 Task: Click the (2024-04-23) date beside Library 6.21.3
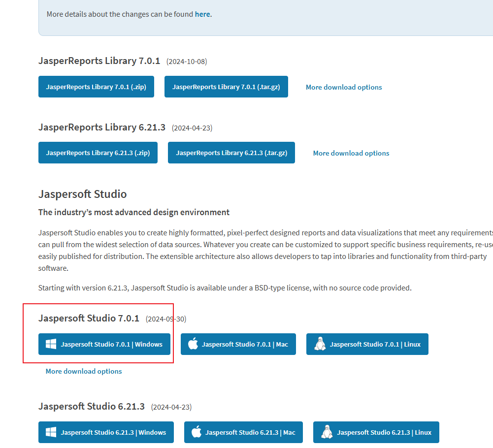point(192,128)
